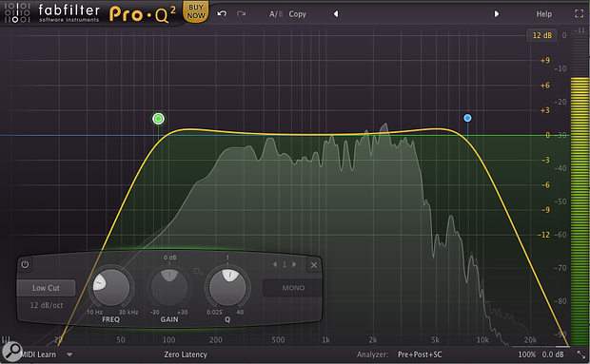Viewport: 590px width, 364px height.
Task: Open the Help menu
Action: click(x=543, y=14)
